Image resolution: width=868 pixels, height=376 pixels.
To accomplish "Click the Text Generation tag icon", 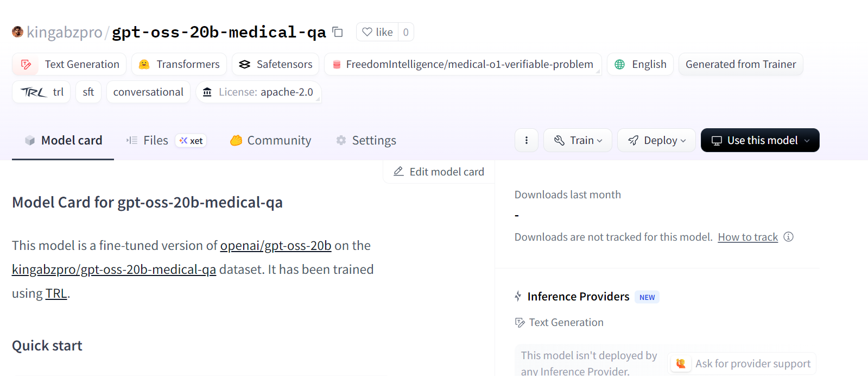I will pos(26,65).
